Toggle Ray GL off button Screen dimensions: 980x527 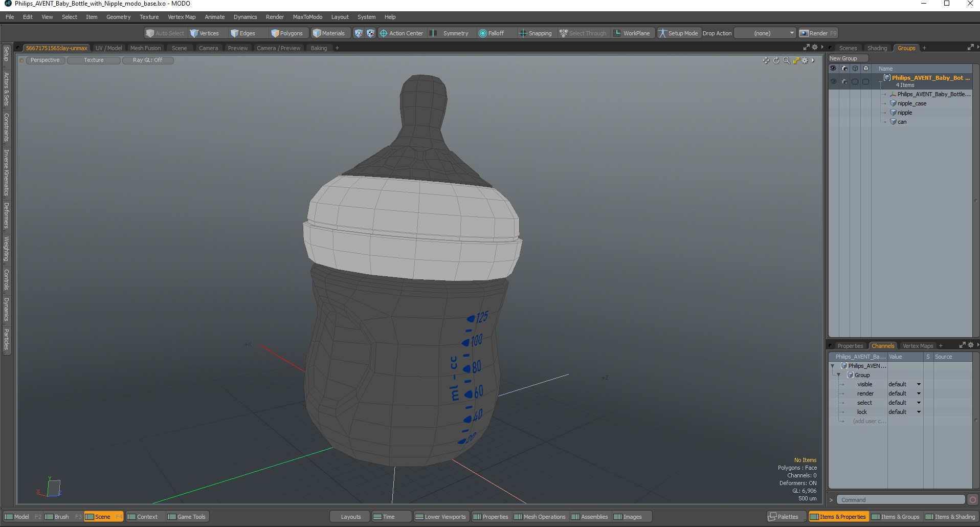pos(148,60)
